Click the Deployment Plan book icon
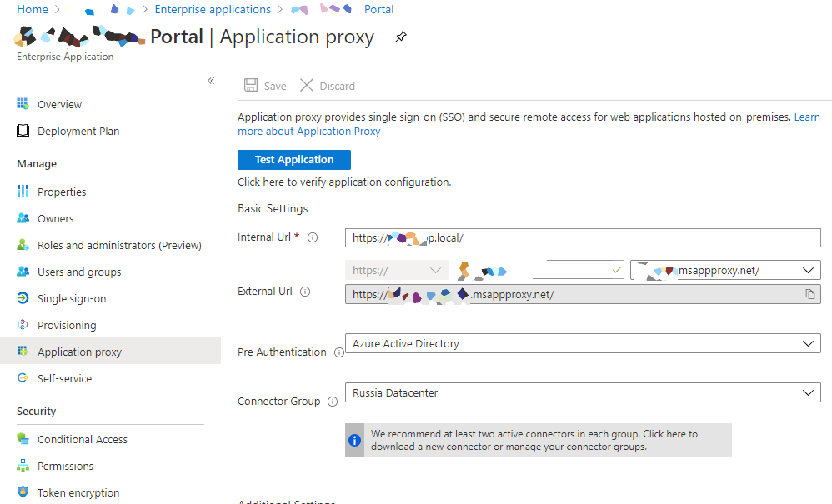The image size is (832, 504). click(x=23, y=130)
